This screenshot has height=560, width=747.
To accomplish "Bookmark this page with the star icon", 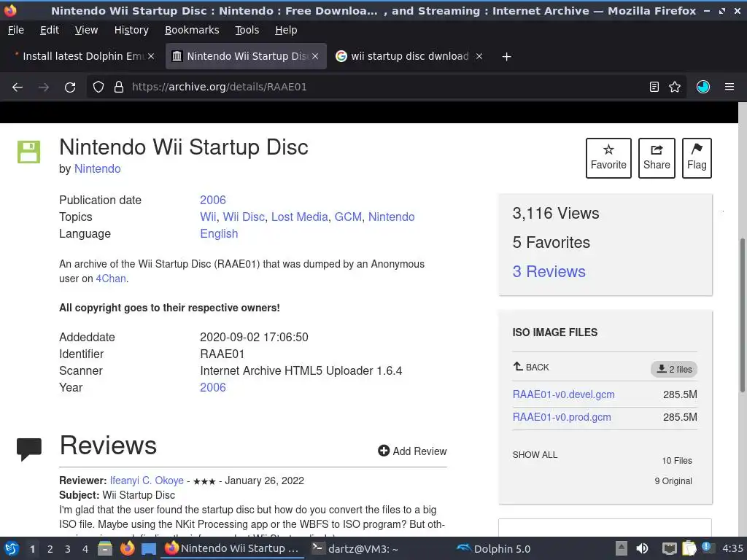I will pyautogui.click(x=675, y=87).
